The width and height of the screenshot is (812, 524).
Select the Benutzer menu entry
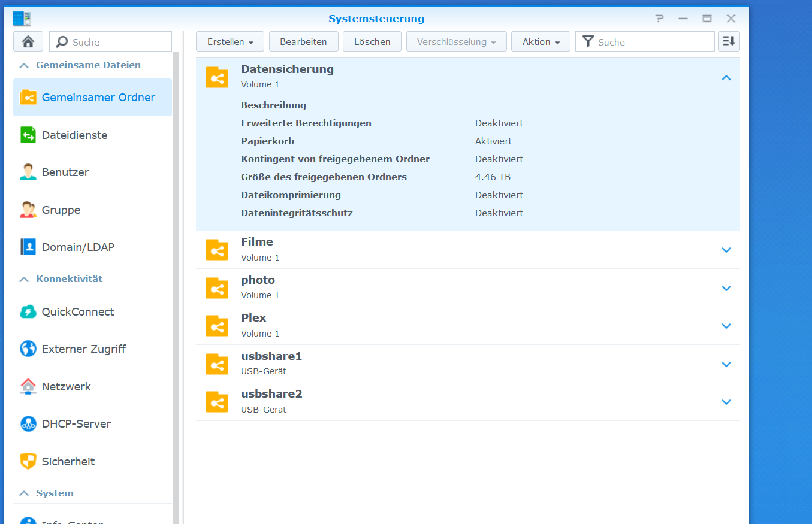click(x=93, y=172)
